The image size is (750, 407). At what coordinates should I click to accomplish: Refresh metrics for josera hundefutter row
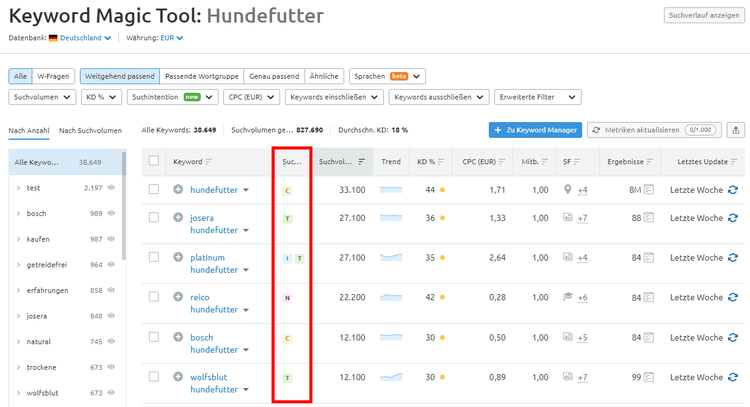pyautogui.click(x=733, y=218)
